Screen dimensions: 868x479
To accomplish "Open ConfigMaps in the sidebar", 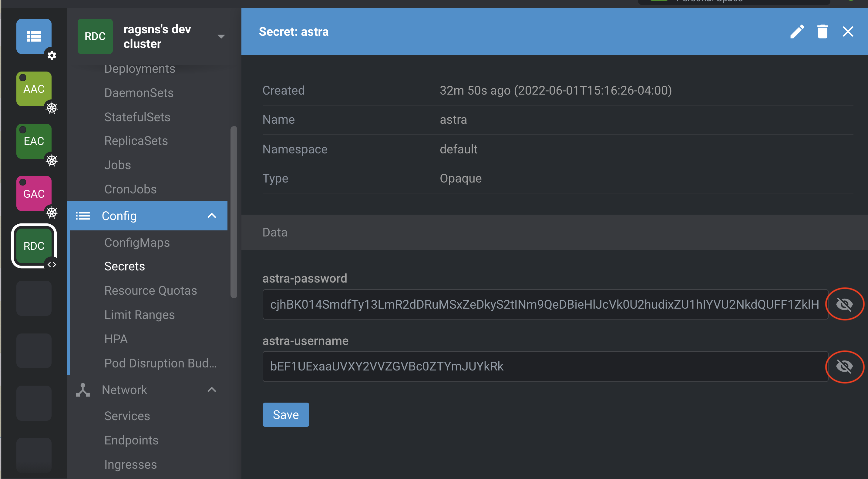I will pos(137,243).
